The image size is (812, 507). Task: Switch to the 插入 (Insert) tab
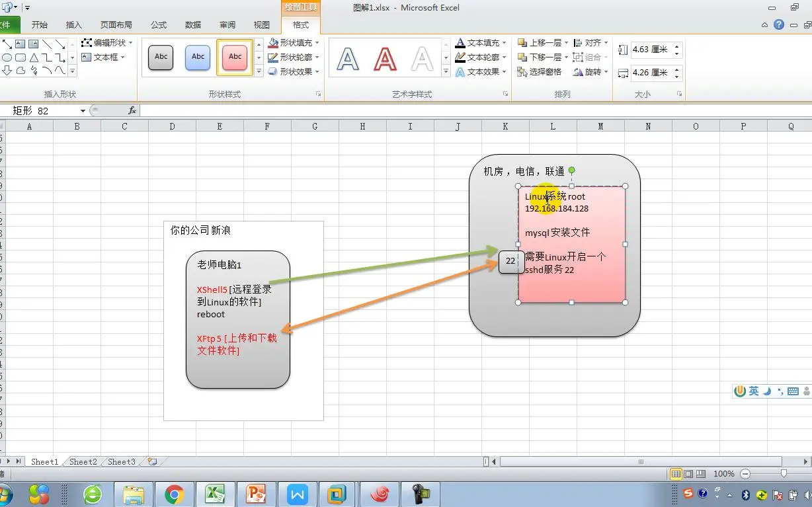(x=74, y=25)
